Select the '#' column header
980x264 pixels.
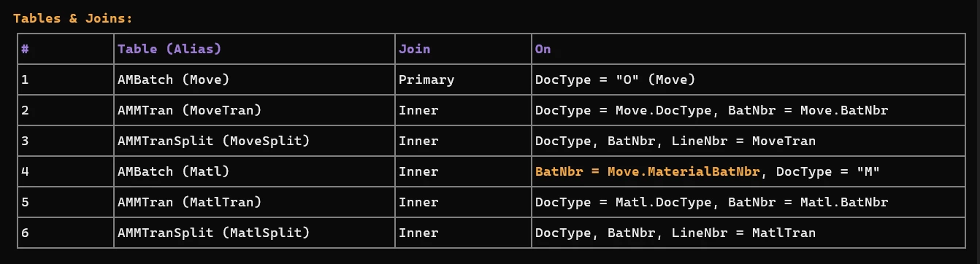click(66, 49)
